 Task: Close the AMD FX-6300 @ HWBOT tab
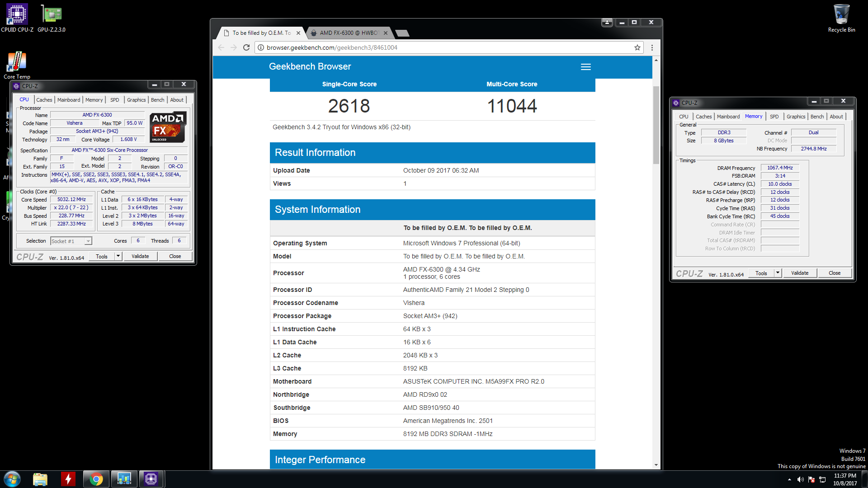[x=386, y=33]
